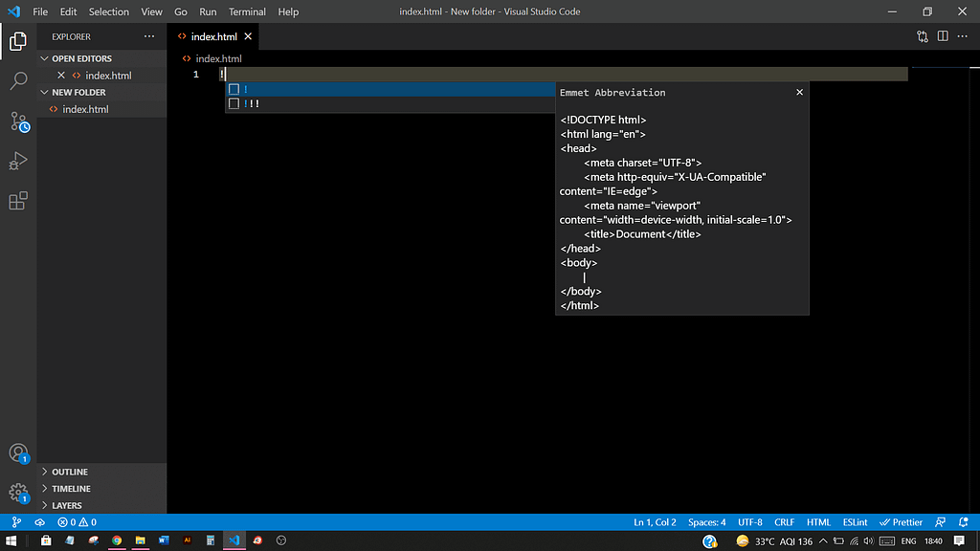980x551 pixels.
Task: Click the notifications bell in status bar
Action: click(x=963, y=522)
